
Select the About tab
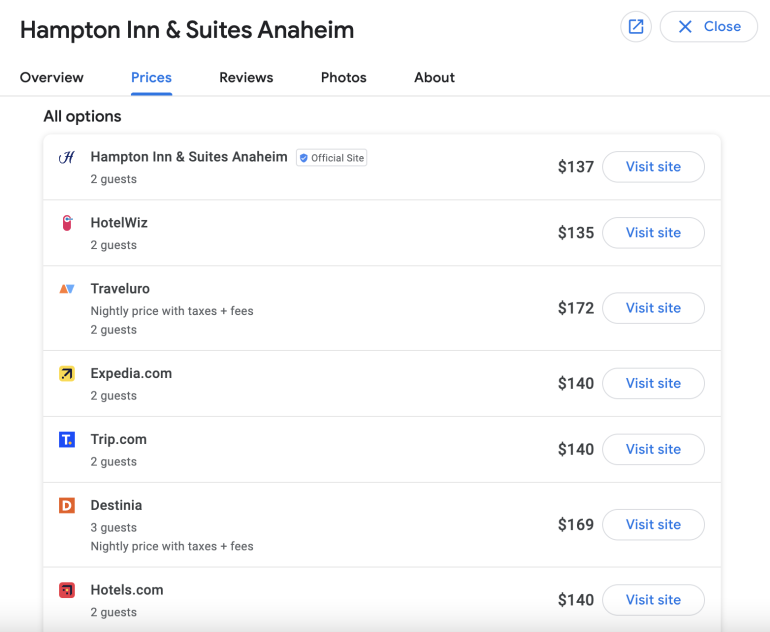pos(434,77)
